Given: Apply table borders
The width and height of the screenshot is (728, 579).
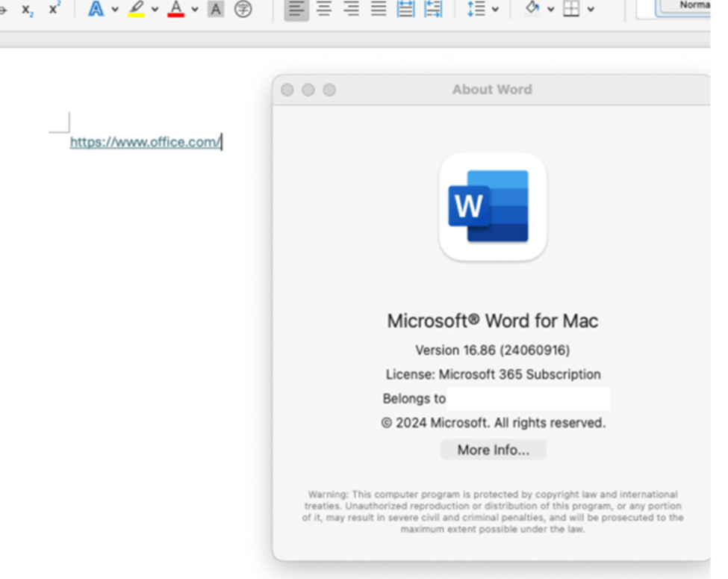Looking at the screenshot, I should [571, 9].
